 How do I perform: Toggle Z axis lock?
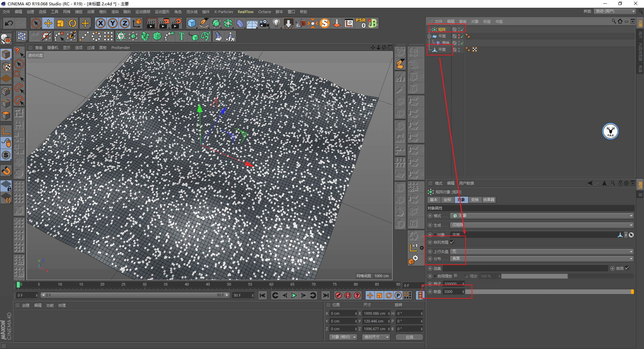click(x=125, y=23)
